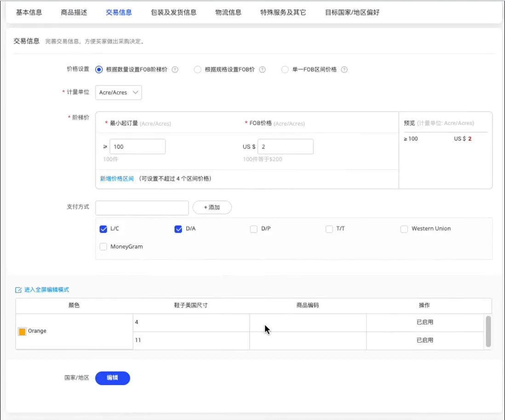Viewport: 505px width, 420px height.
Task: Go to 商品描述 tab
Action: coord(74,12)
